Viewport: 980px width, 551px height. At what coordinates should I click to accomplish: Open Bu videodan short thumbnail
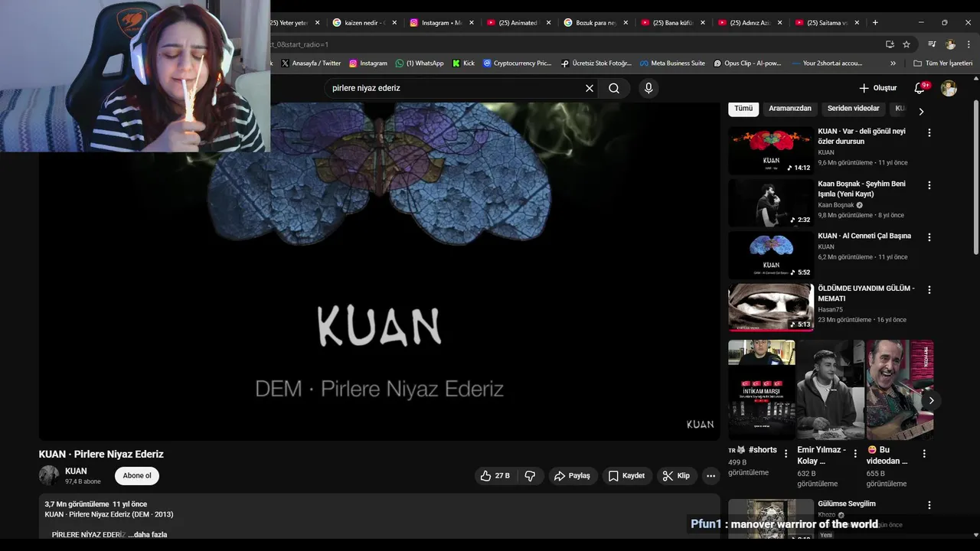(x=900, y=390)
